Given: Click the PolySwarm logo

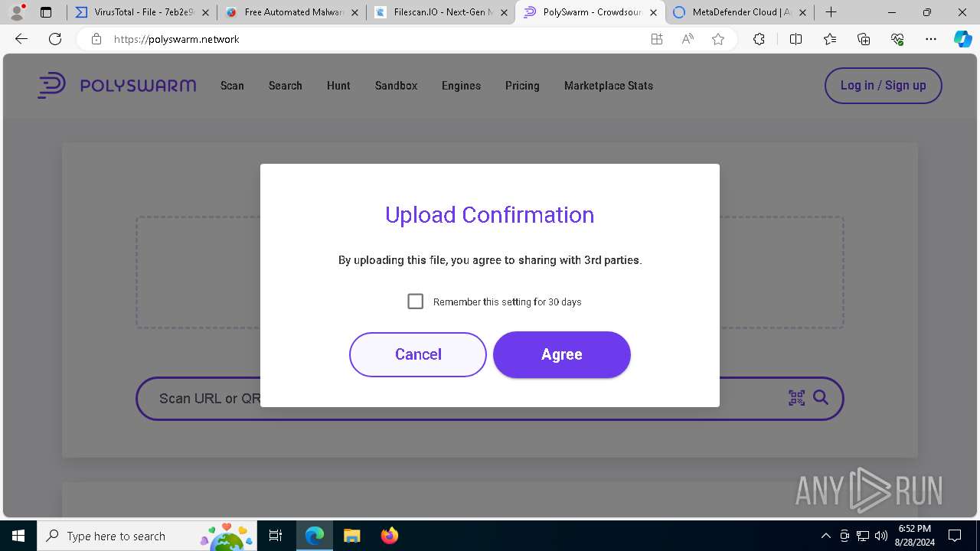Looking at the screenshot, I should (x=116, y=86).
